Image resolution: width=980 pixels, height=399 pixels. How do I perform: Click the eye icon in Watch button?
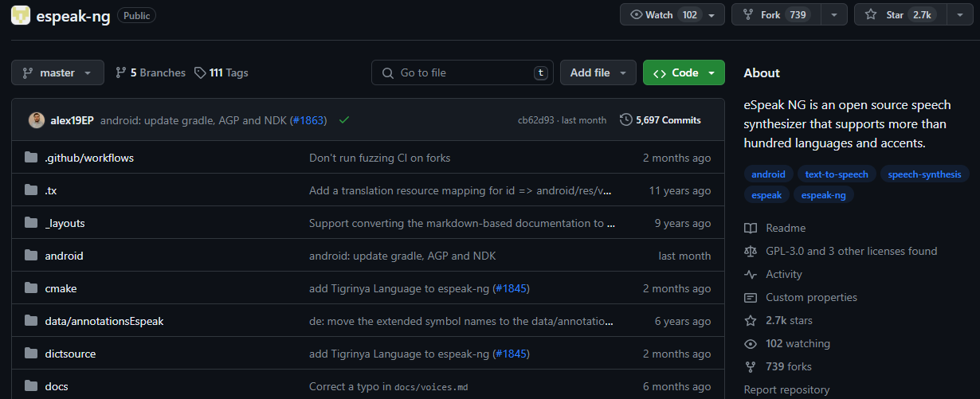tap(636, 14)
